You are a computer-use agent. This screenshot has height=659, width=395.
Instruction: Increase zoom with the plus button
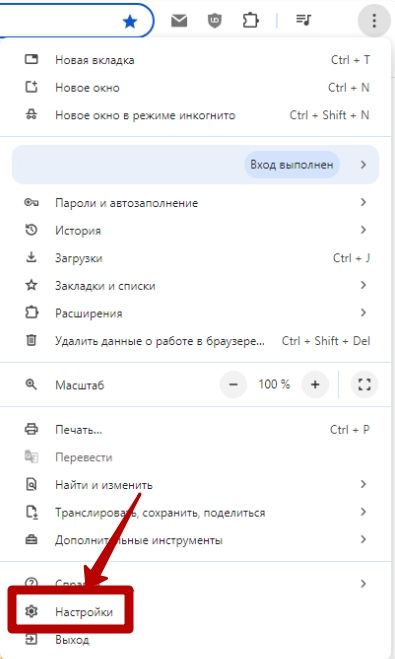click(315, 384)
